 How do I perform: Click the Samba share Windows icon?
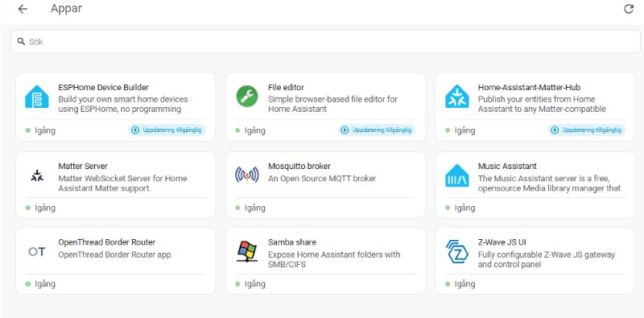click(x=247, y=251)
